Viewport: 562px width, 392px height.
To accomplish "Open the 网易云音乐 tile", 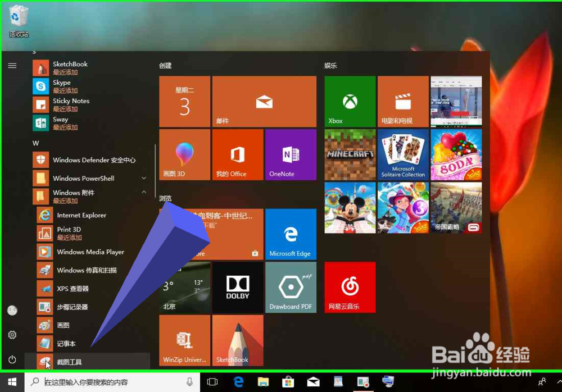I will 350,287.
